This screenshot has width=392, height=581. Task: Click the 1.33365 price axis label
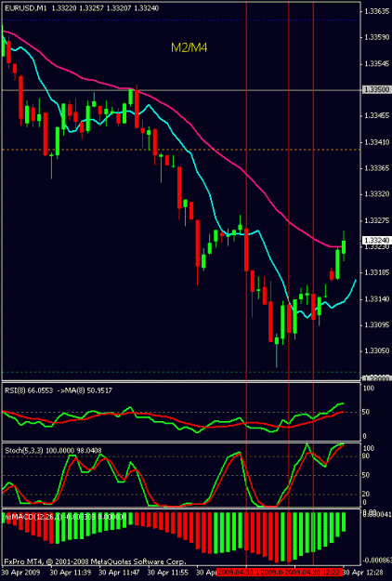pos(376,168)
